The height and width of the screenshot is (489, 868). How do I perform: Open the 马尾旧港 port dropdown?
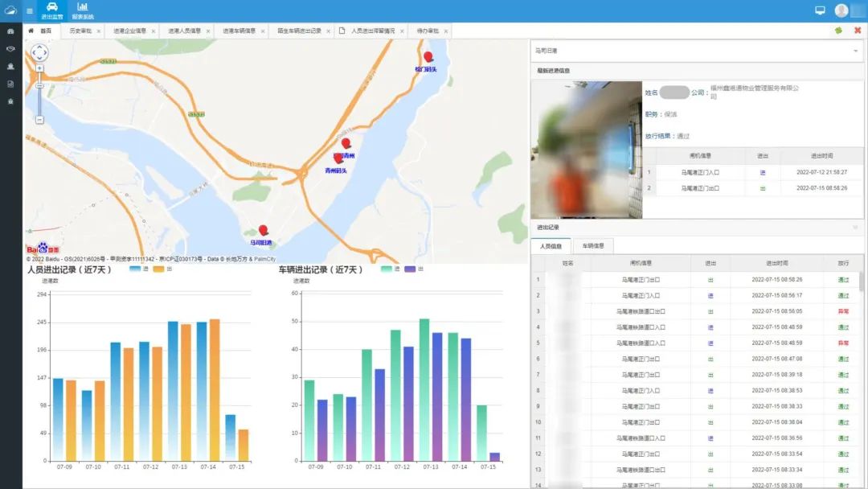point(697,51)
